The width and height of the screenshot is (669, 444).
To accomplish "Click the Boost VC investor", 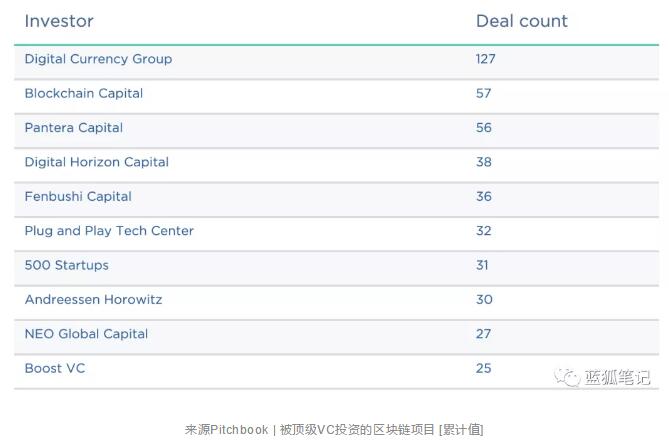I will tap(55, 368).
